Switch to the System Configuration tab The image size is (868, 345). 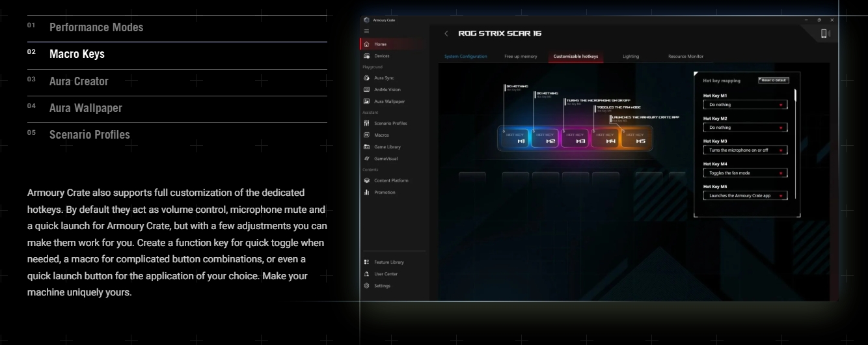pos(465,57)
